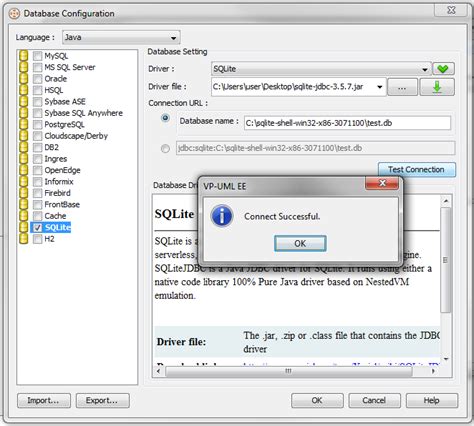Viewport: 474px width, 426px height.
Task: Select Sybase ASE in the database list
Action: (65, 102)
